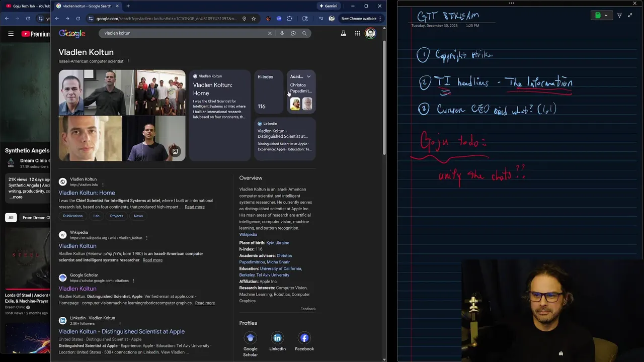Expand the note window to full page
Viewport: 644px width, 362px height.
pyautogui.click(x=630, y=16)
